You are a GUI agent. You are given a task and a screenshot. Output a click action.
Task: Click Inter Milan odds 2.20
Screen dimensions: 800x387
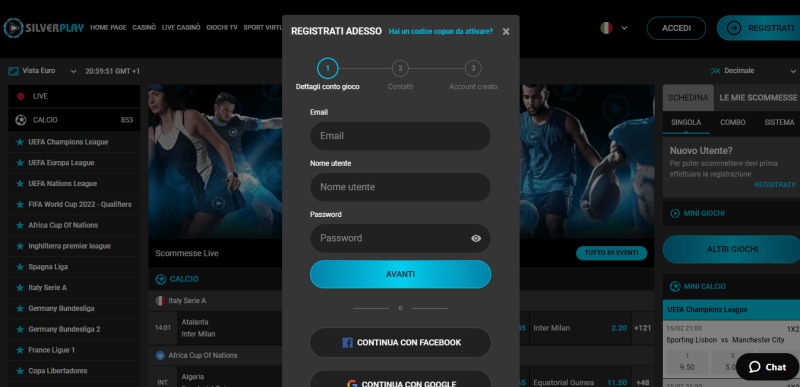pyautogui.click(x=619, y=328)
